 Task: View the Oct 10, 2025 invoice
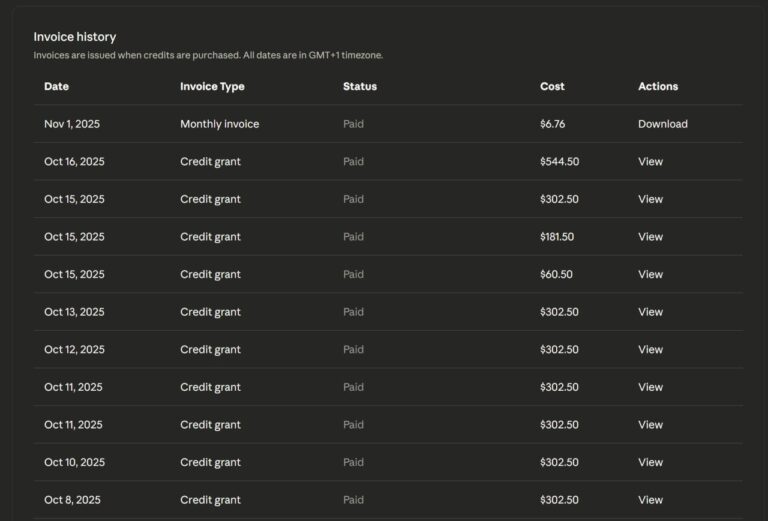[650, 462]
